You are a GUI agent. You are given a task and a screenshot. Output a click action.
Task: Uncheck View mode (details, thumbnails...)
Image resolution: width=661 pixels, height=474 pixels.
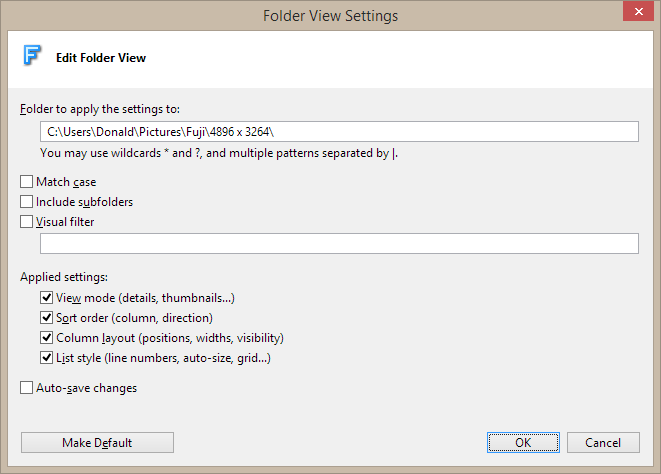point(47,298)
